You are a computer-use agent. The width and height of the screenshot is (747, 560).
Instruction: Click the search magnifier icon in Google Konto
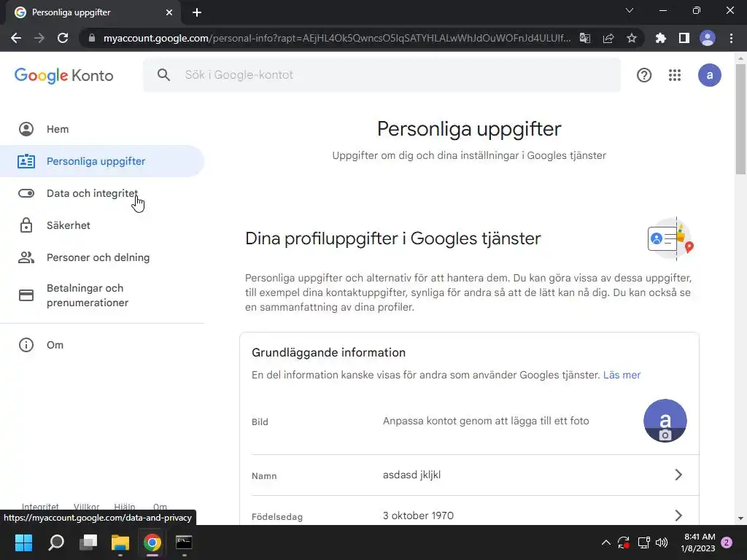163,75
